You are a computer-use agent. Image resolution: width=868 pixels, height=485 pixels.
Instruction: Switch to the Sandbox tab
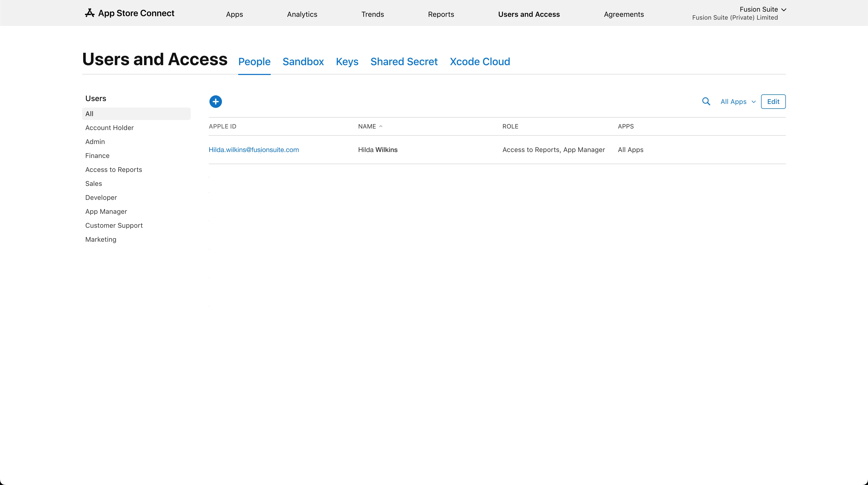[x=303, y=62]
